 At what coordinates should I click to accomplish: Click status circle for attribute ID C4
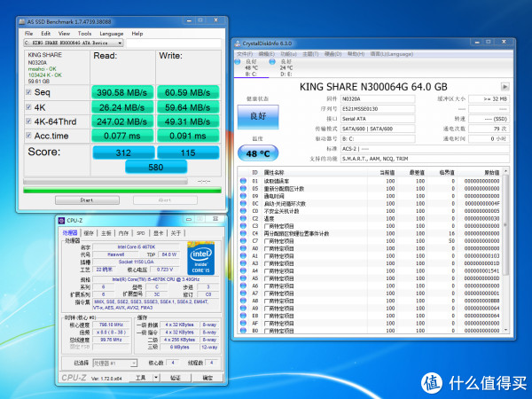pyautogui.click(x=243, y=233)
